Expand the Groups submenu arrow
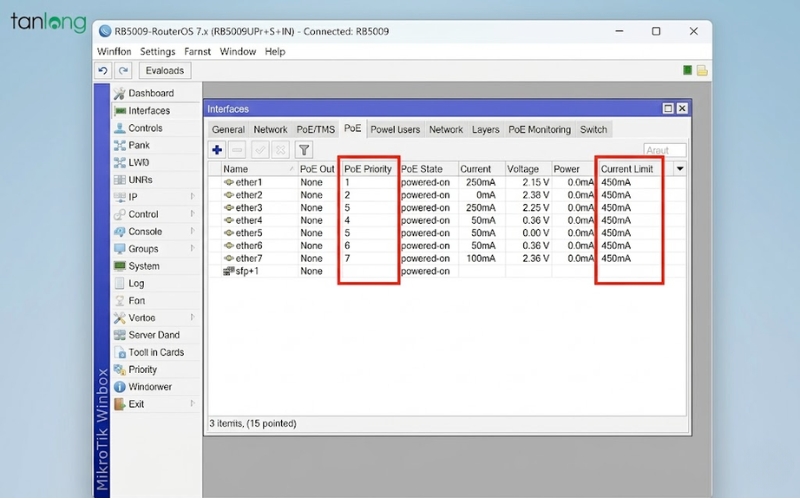This screenshot has height=500, width=800. tap(193, 249)
